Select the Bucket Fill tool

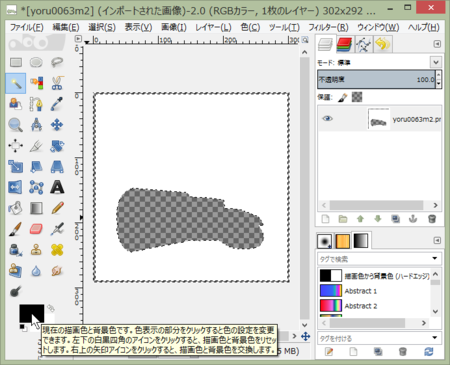(x=16, y=208)
